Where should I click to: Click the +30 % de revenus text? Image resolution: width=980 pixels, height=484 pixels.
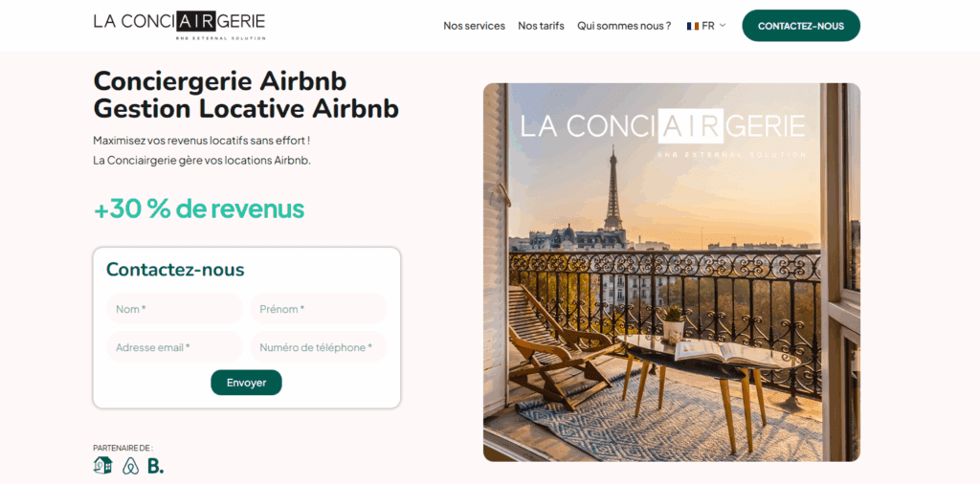point(199,209)
